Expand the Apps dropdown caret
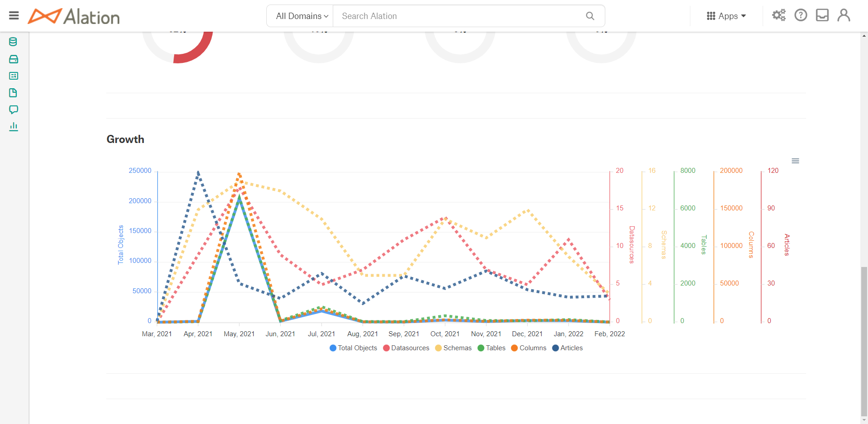The height and width of the screenshot is (424, 868). click(744, 16)
